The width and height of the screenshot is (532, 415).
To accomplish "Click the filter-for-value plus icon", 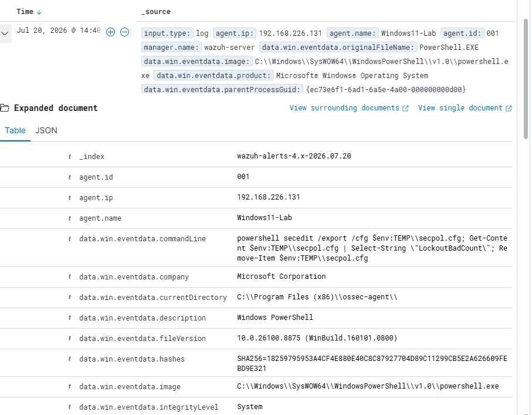I will click(x=111, y=32).
